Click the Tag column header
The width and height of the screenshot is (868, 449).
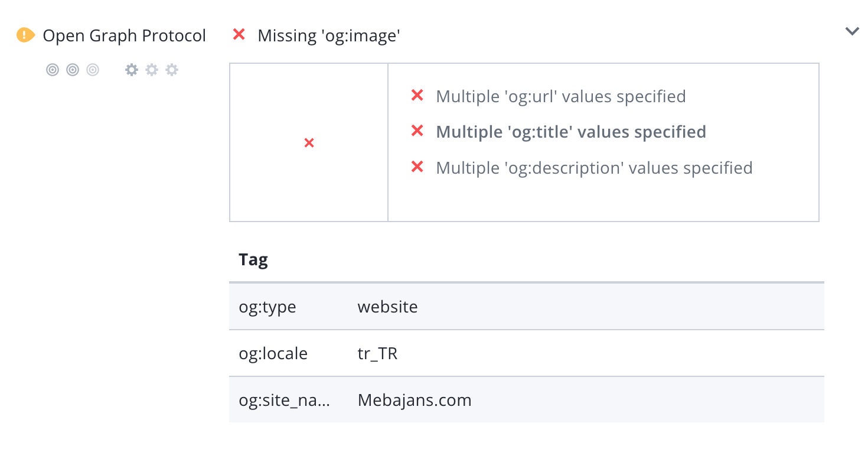[253, 259]
